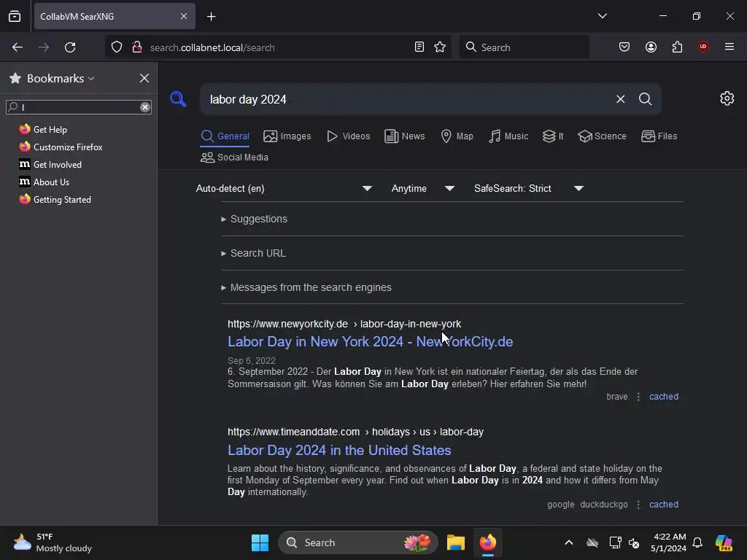The image size is (747, 560).
Task: Click the insecure connection padlock icon
Action: [x=137, y=47]
